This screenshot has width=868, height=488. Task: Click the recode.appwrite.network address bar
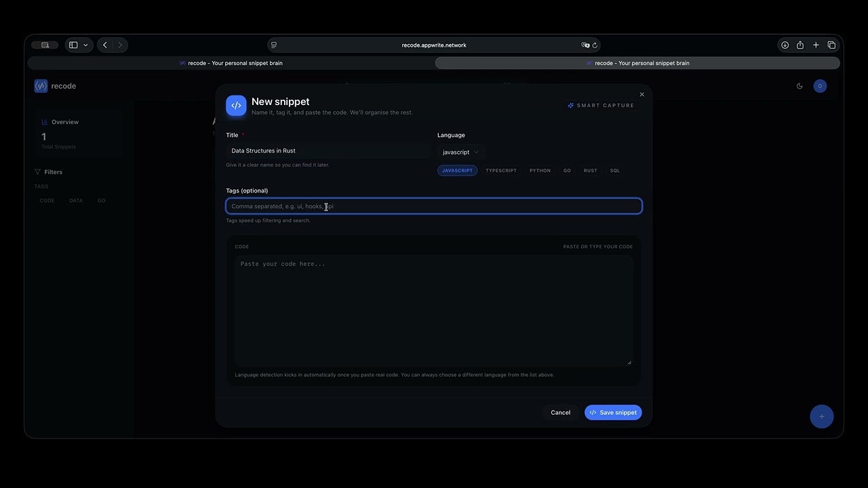coord(434,45)
